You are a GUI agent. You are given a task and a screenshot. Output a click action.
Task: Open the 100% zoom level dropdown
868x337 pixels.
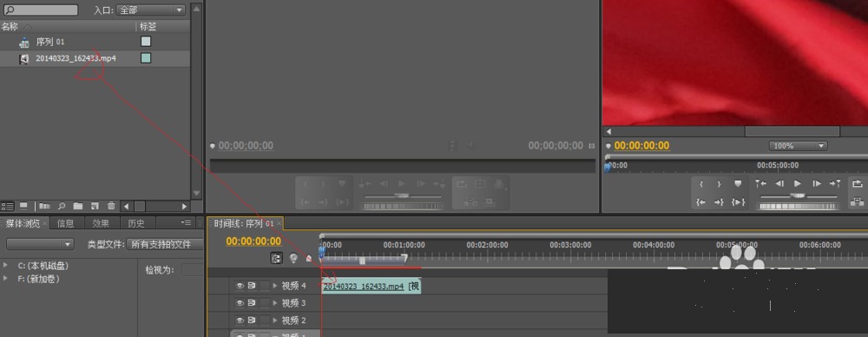click(x=798, y=146)
